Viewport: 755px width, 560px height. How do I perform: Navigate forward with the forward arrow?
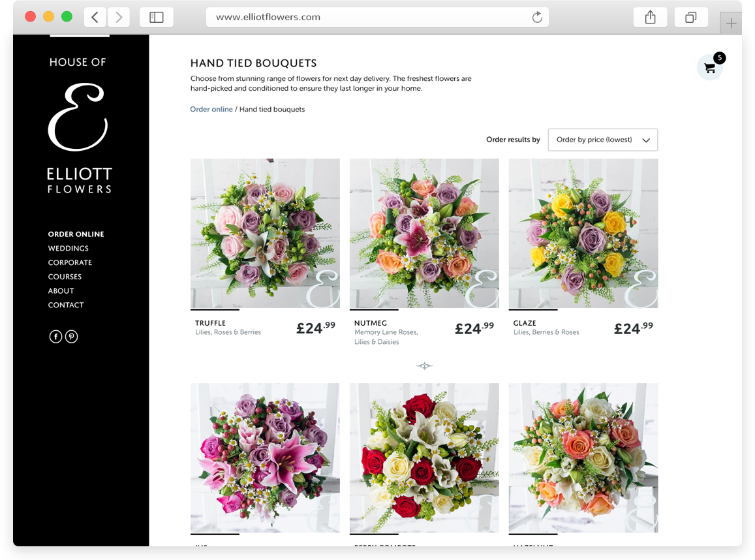118,17
